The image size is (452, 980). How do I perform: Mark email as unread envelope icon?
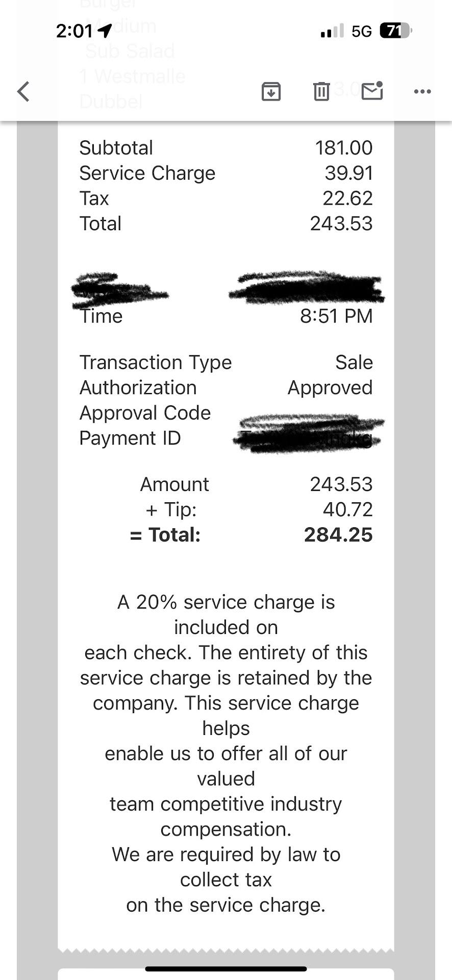[x=372, y=91]
